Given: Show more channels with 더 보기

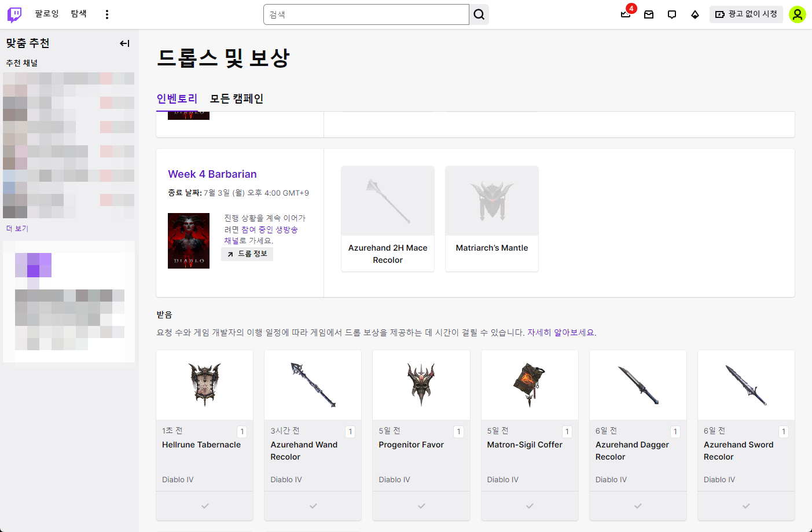Looking at the screenshot, I should coord(17,229).
